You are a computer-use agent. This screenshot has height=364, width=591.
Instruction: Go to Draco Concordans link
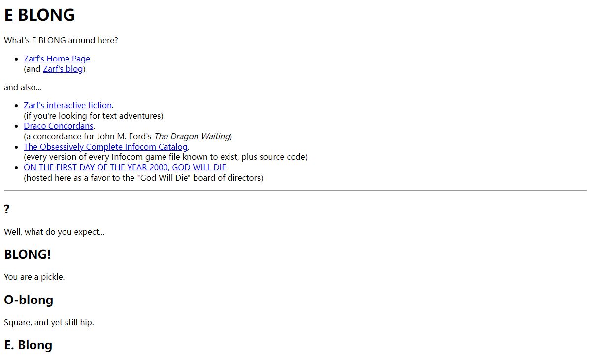pyautogui.click(x=59, y=126)
